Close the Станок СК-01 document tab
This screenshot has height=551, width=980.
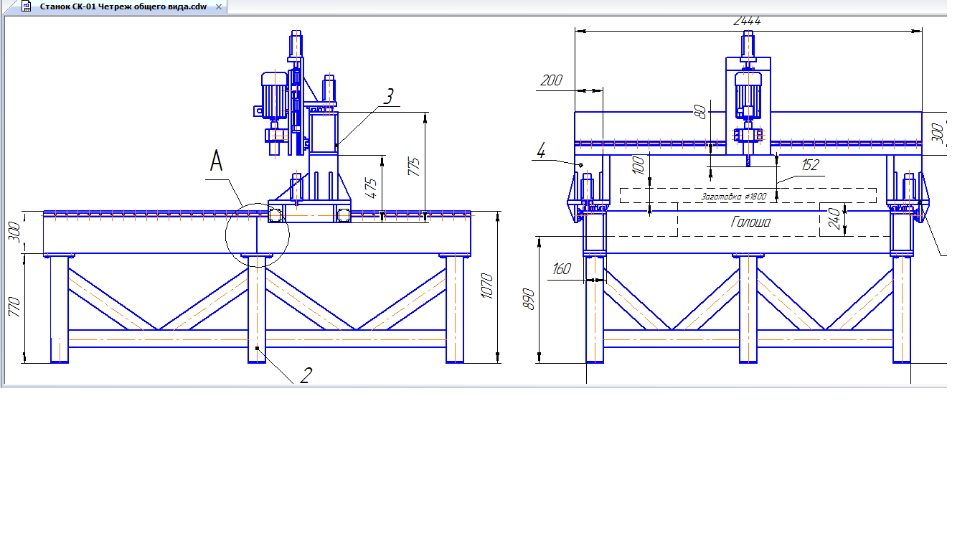click(x=220, y=6)
